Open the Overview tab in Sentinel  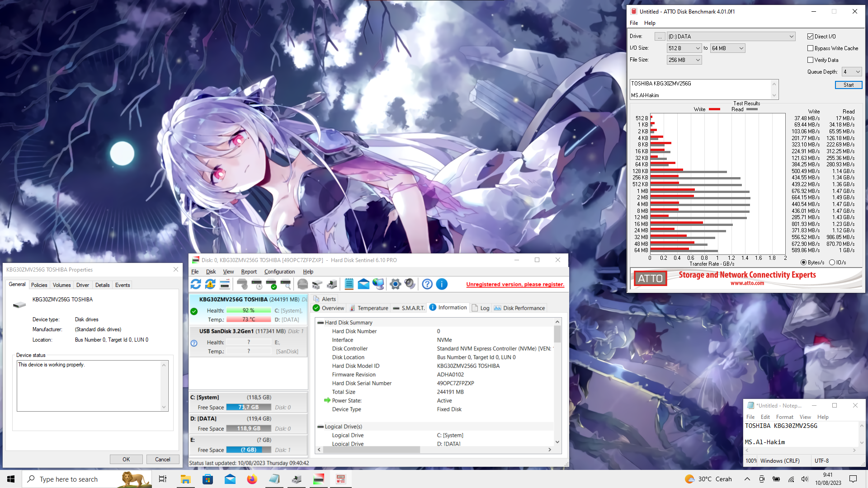pyautogui.click(x=328, y=308)
